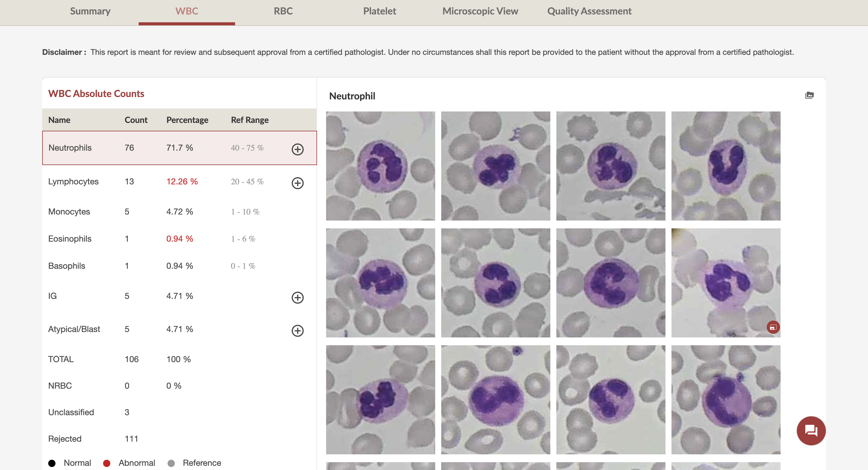
Task: Open fourth neutrophil thumbnail in third row
Action: [726, 400]
